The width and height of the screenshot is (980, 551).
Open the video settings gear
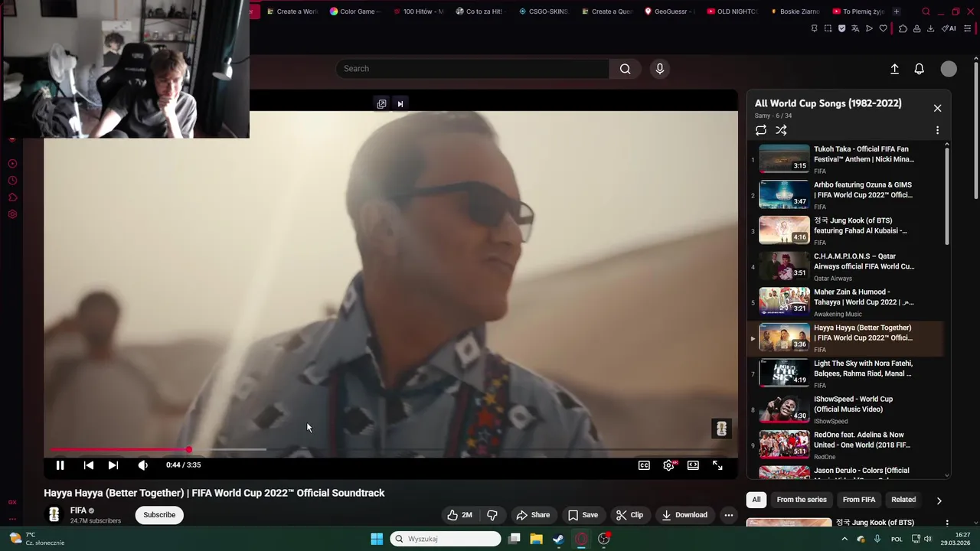[669, 465]
